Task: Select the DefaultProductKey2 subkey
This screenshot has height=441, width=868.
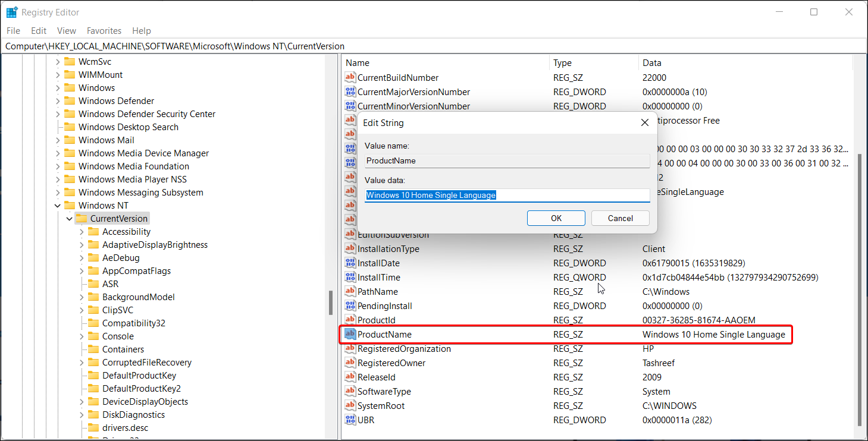Action: [142, 389]
